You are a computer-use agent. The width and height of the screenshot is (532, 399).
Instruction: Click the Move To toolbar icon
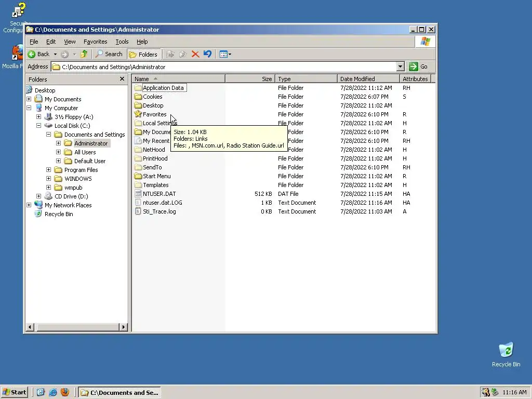(x=170, y=54)
